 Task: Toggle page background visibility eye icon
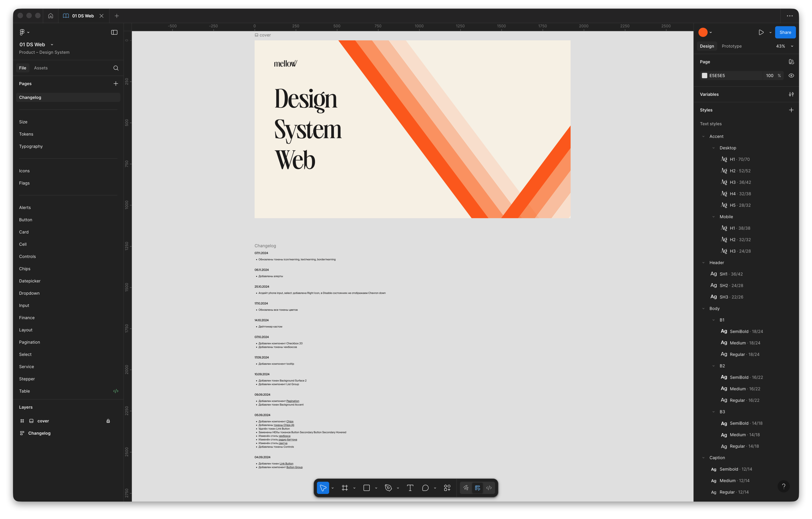(x=791, y=76)
